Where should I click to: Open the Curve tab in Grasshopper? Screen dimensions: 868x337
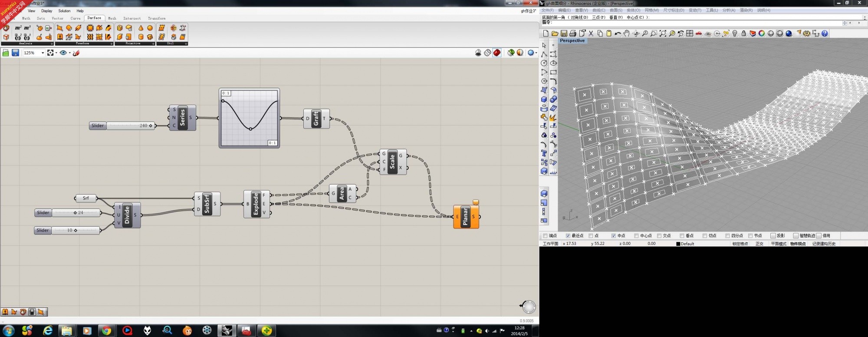pyautogui.click(x=76, y=18)
